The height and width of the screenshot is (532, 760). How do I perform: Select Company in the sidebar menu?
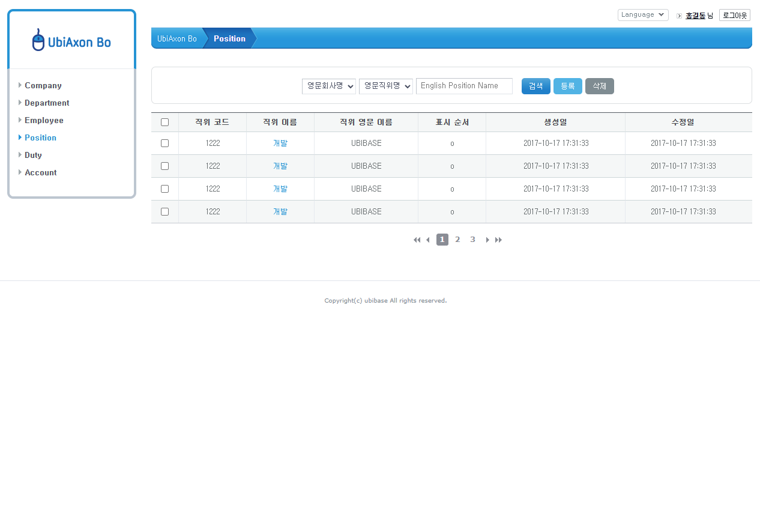coord(43,85)
